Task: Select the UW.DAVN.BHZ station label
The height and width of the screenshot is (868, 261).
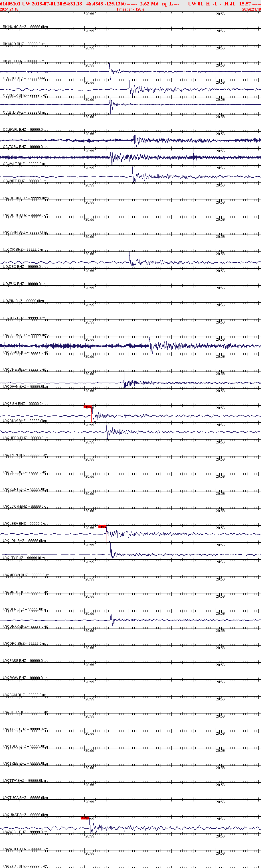Action: (25, 387)
